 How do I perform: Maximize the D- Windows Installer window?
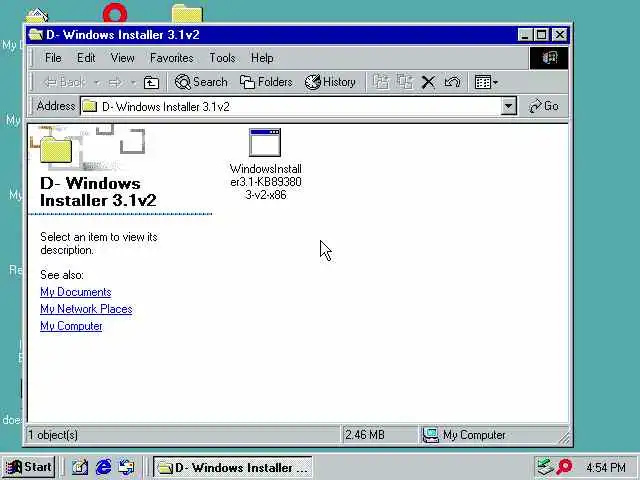click(541, 35)
